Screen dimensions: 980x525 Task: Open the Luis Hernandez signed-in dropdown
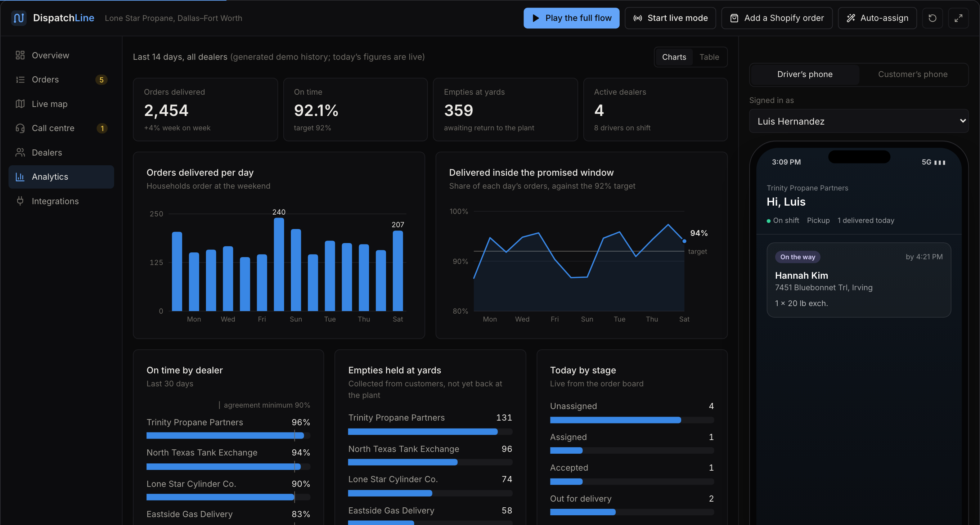(859, 121)
